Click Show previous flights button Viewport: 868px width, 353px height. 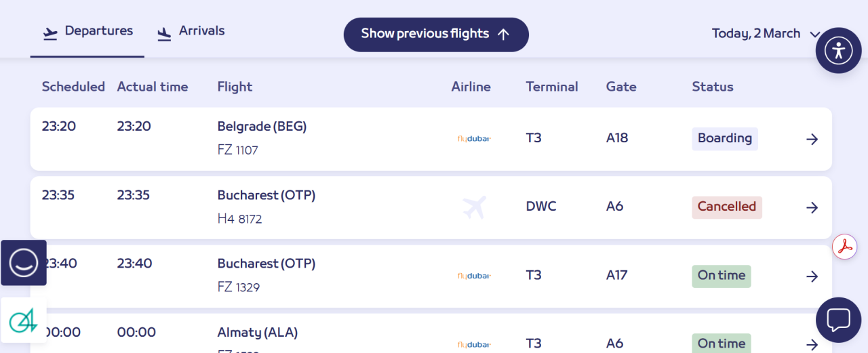coord(435,35)
